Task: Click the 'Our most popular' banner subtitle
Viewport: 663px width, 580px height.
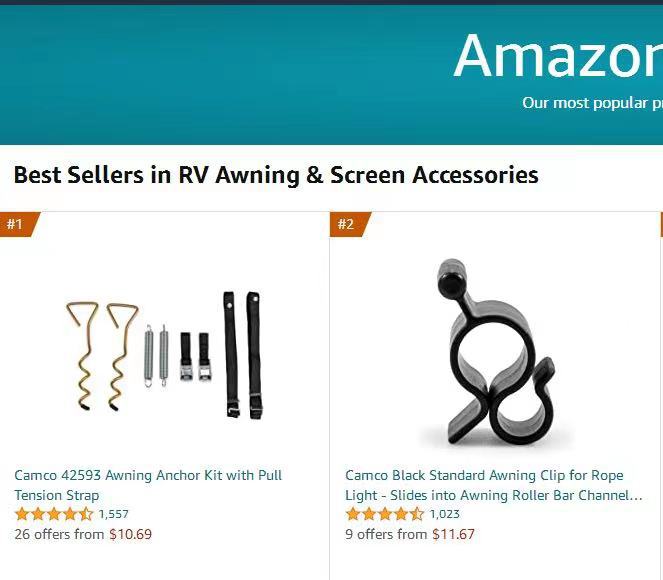Action: pos(592,103)
